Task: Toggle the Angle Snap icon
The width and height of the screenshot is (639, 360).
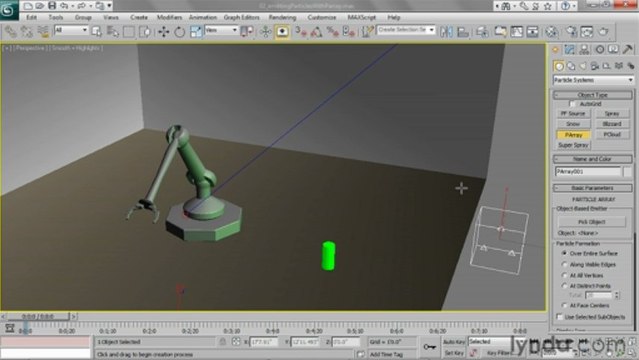Action: 317,31
